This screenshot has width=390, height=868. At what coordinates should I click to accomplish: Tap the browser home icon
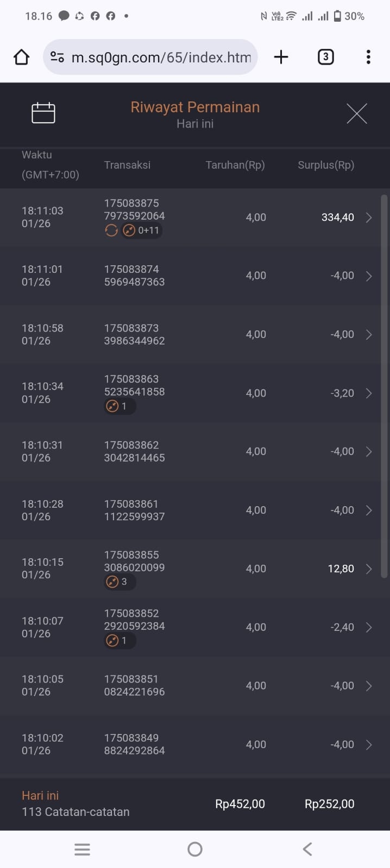[x=21, y=57]
